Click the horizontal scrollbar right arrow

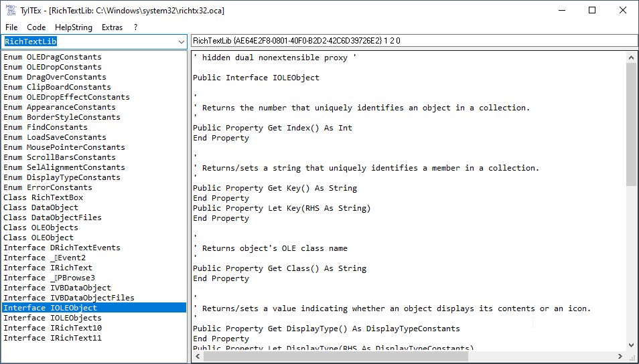[x=620, y=357]
